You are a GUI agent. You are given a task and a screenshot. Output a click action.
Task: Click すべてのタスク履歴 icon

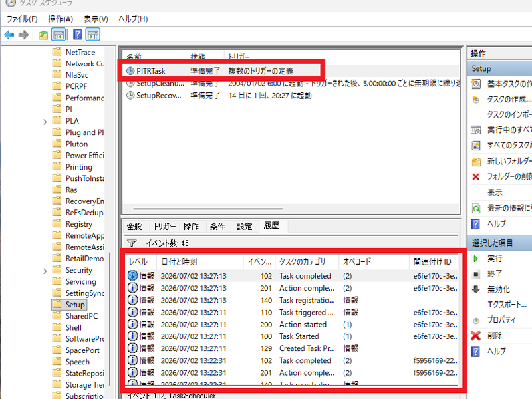(x=476, y=146)
